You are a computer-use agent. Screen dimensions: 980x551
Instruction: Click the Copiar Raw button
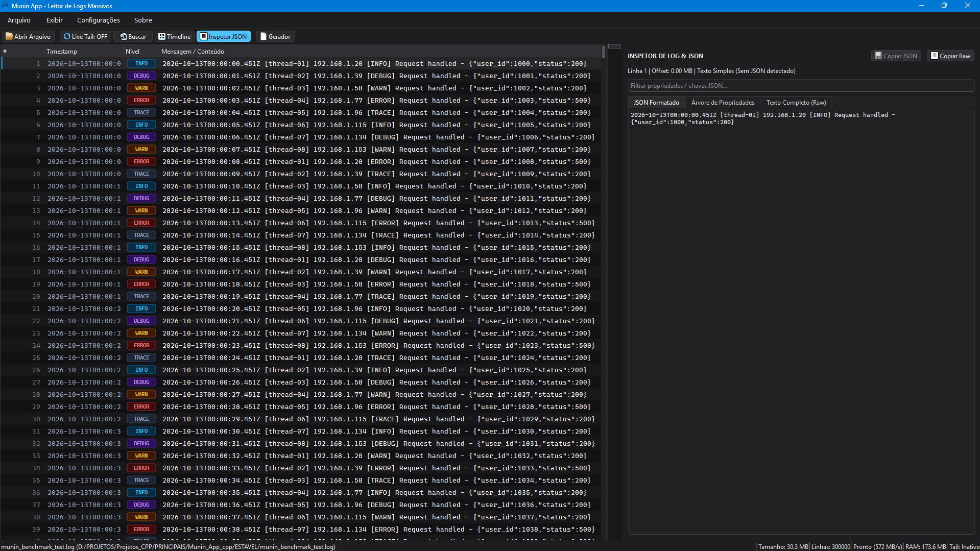[950, 56]
